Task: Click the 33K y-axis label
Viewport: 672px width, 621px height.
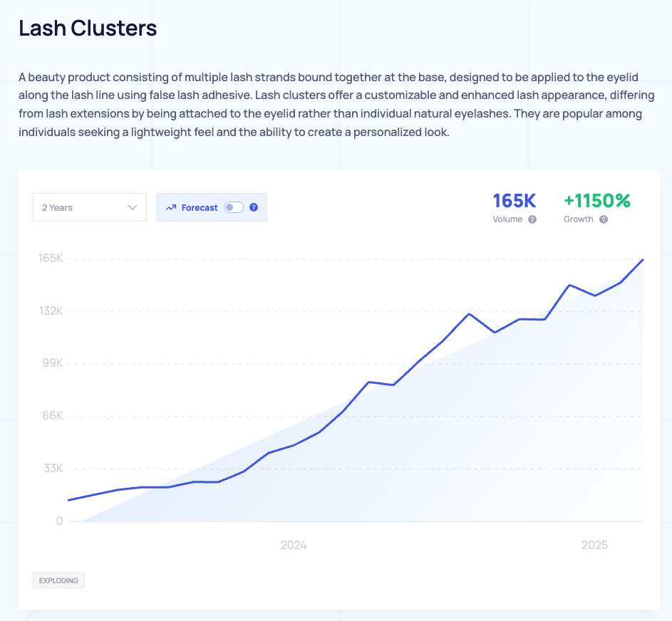Action: (x=53, y=468)
